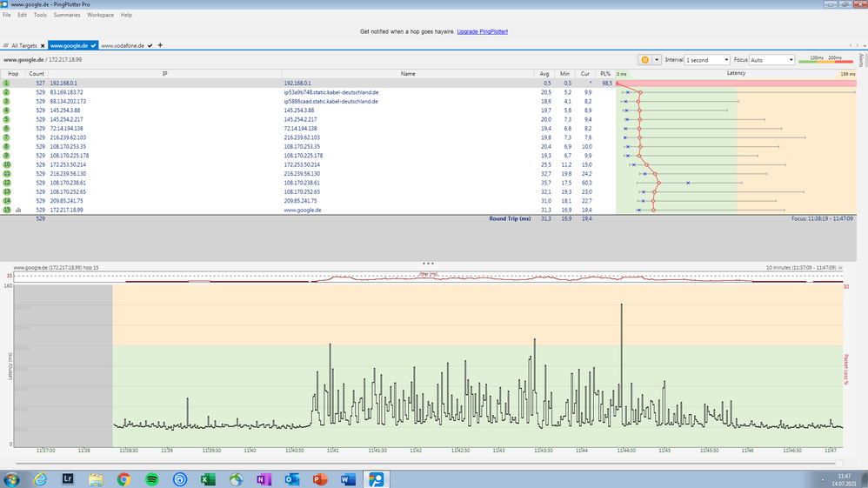Viewport: 868px width, 488px height.
Task: Open the Interval '1 second' dropdown
Action: click(707, 60)
